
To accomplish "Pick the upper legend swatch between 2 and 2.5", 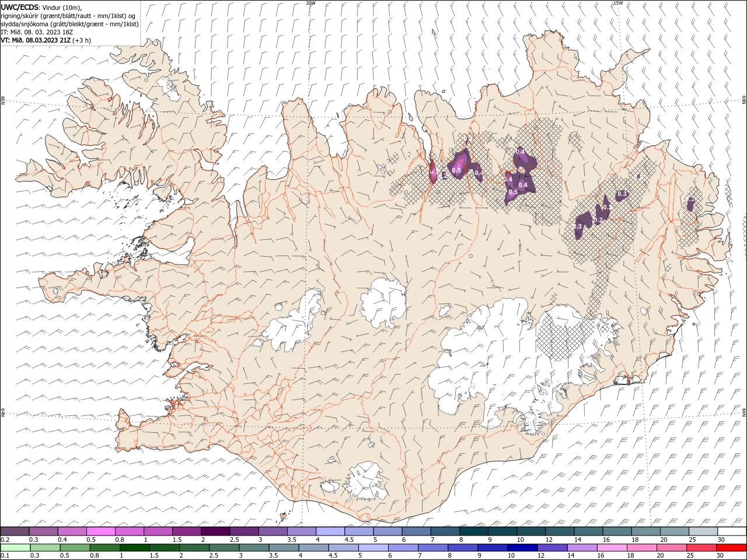I will pyautogui.click(x=215, y=531).
